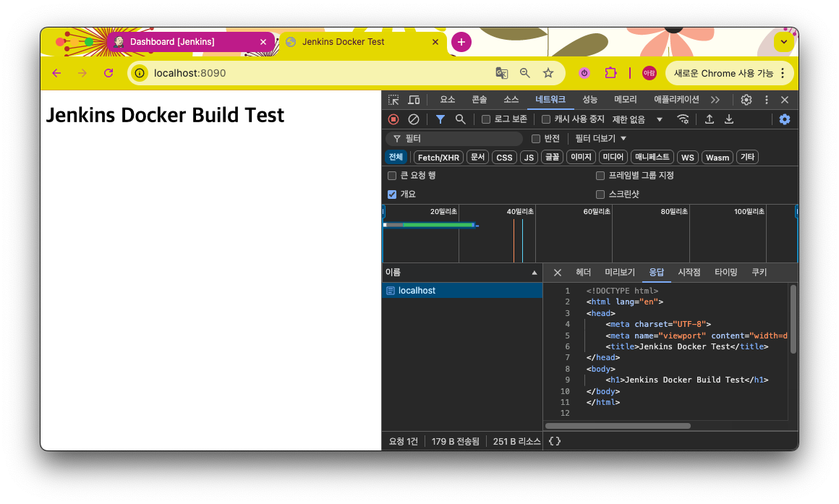Toggle the device toolbar icon

(414, 100)
